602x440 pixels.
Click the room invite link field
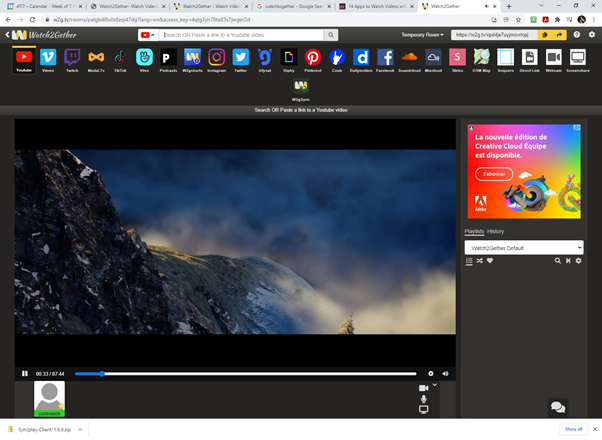[x=494, y=35]
